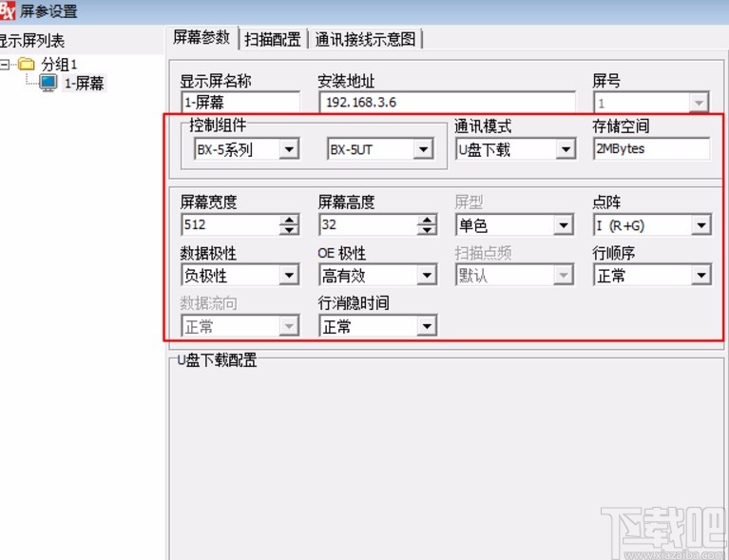The image size is (729, 560).
Task: Increase the 屏幕高度 with up arrow
Action: [x=427, y=220]
